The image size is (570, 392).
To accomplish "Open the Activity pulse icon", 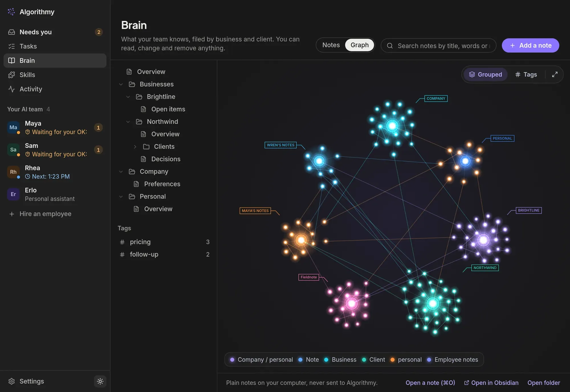I will 11,89.
